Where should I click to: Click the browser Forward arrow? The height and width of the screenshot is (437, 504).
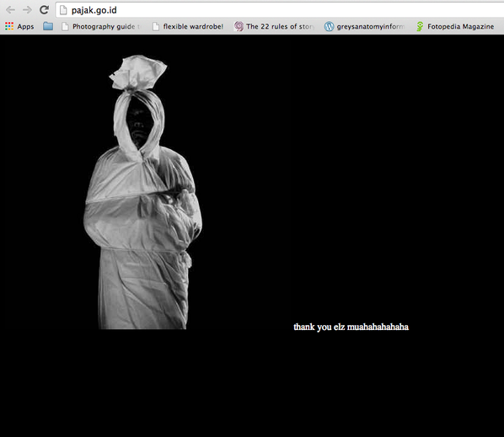click(x=27, y=10)
